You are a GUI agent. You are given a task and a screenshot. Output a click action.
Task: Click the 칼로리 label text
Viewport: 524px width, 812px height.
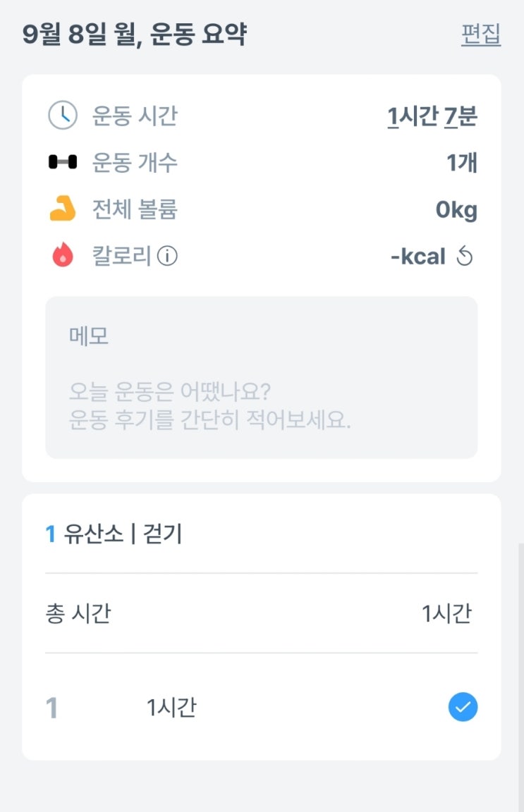coord(121,256)
